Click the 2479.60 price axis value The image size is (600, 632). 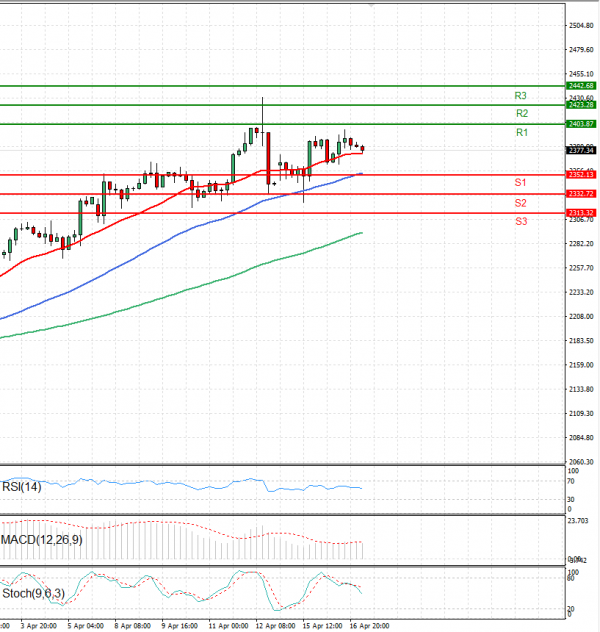[581, 50]
